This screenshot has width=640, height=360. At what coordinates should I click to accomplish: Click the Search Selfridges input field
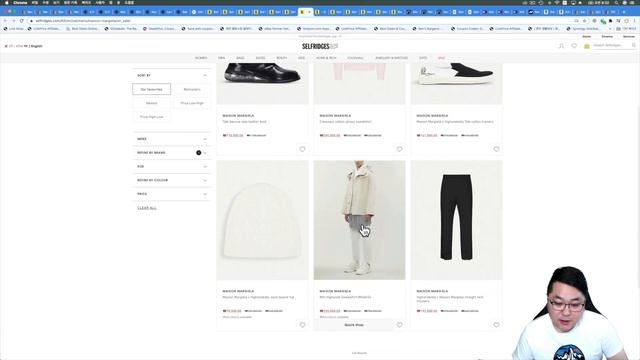611,45
